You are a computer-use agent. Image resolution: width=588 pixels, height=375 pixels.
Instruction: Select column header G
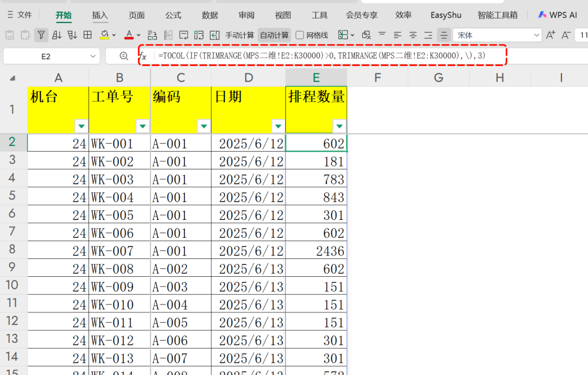438,78
